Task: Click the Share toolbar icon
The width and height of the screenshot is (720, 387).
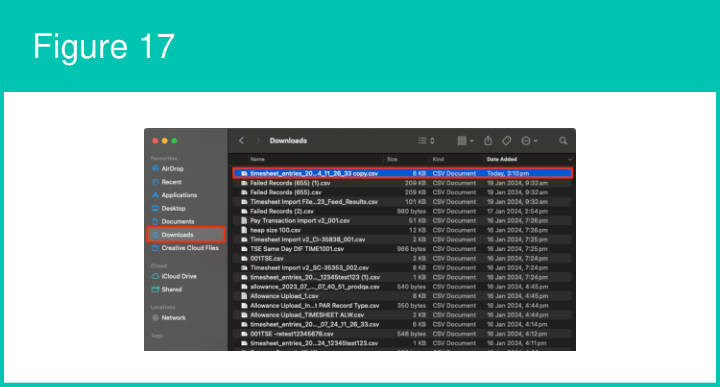Action: tap(488, 140)
